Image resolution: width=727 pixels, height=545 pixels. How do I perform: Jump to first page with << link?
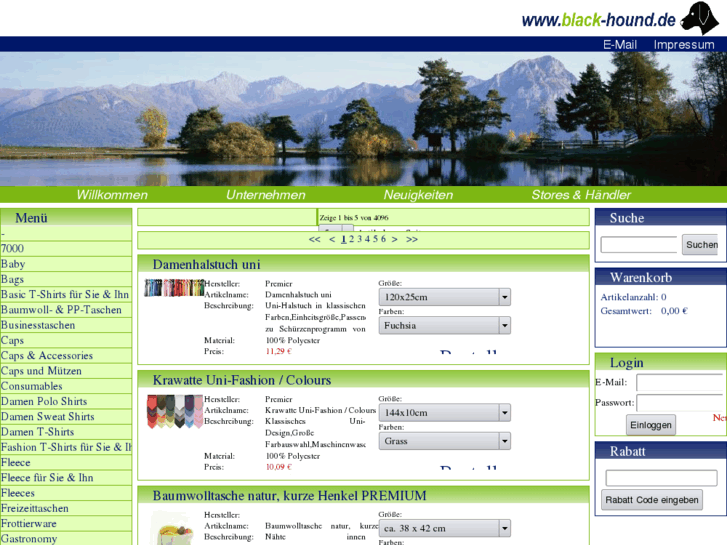point(314,239)
